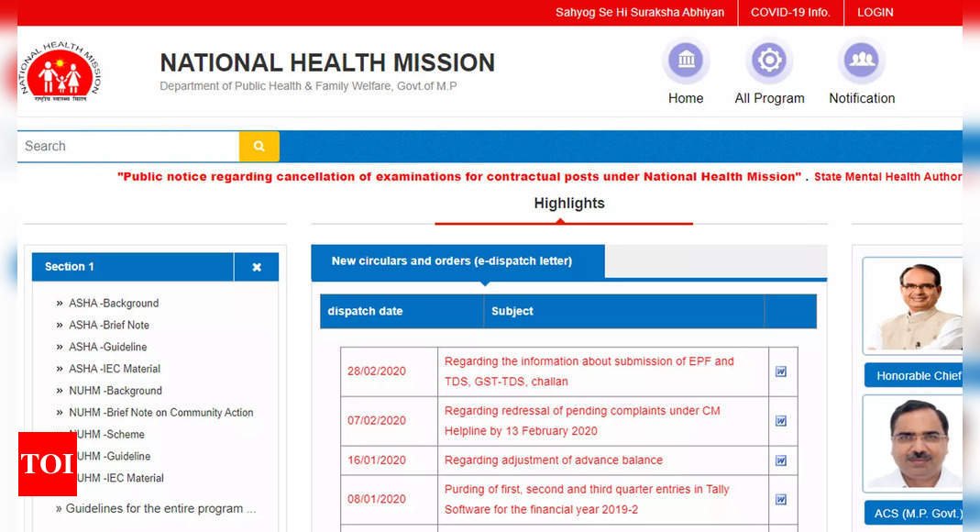This screenshot has width=980, height=532.
Task: Click the National Health Mission logo
Action: click(60, 72)
